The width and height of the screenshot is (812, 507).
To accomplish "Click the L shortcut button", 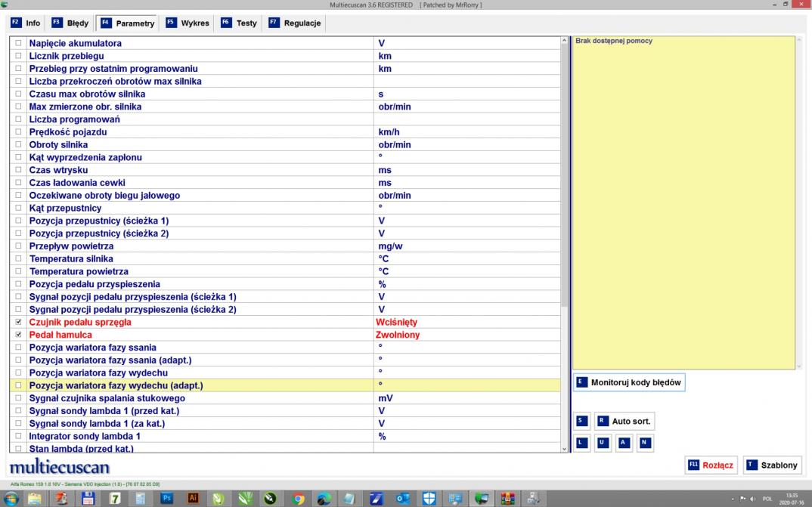I will pos(581,443).
